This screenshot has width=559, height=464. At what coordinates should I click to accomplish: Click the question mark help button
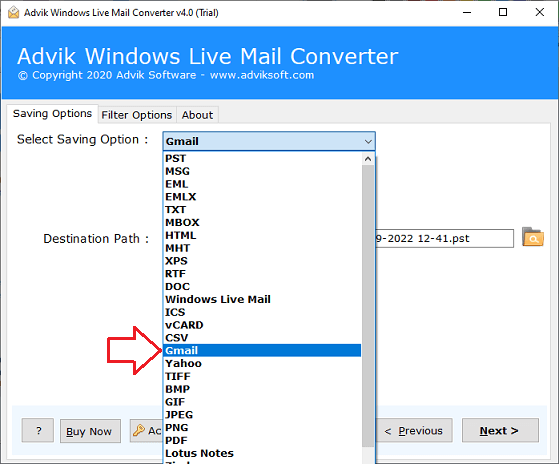pos(38,431)
